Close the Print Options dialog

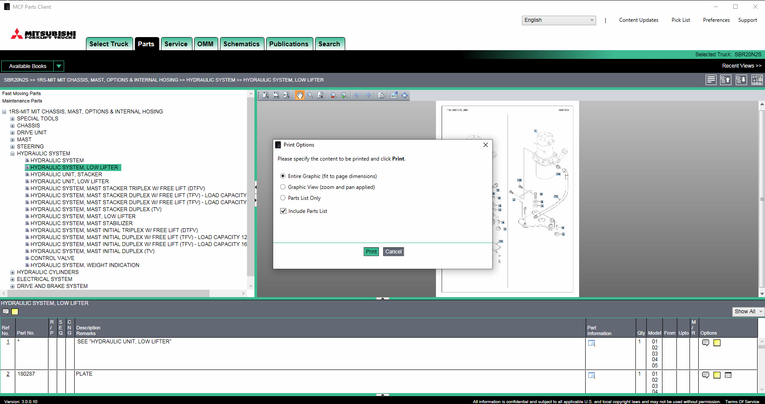tap(486, 145)
